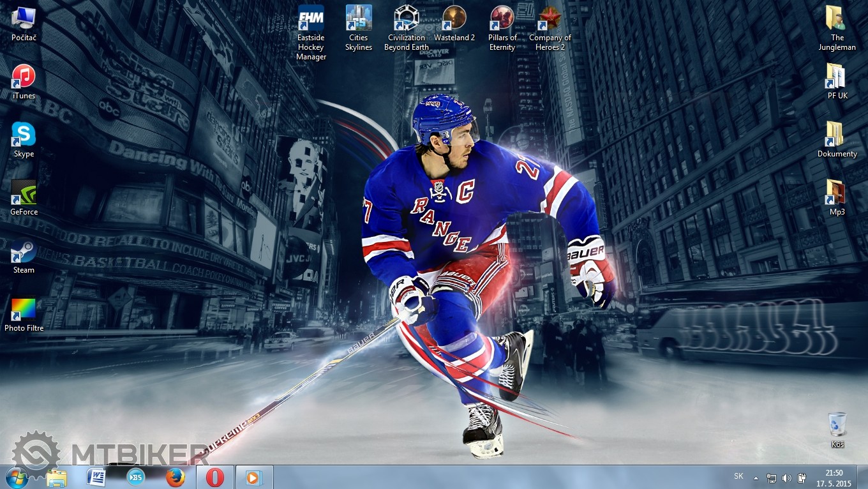Open the Eastside Hockey Manager shortcut
This screenshot has height=489, width=868.
point(311,19)
